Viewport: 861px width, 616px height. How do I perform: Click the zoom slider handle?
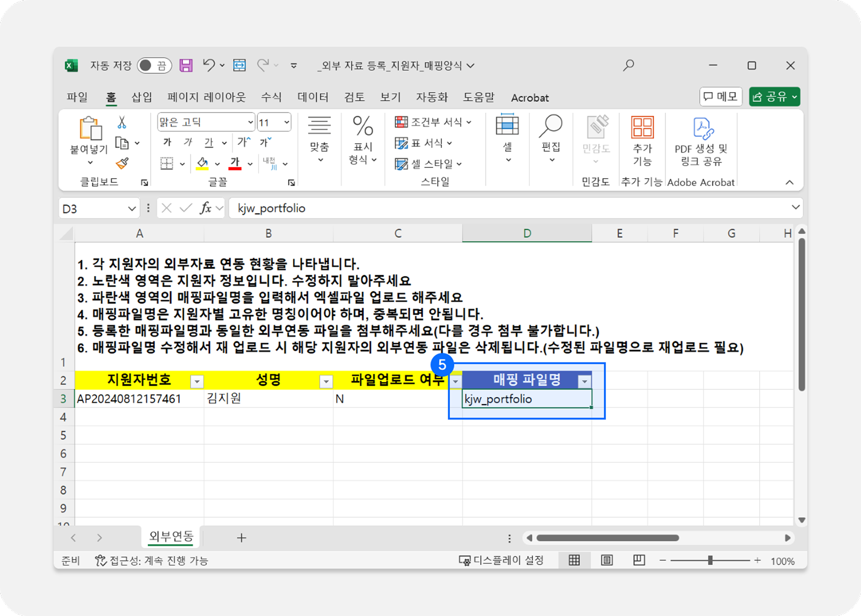point(710,560)
